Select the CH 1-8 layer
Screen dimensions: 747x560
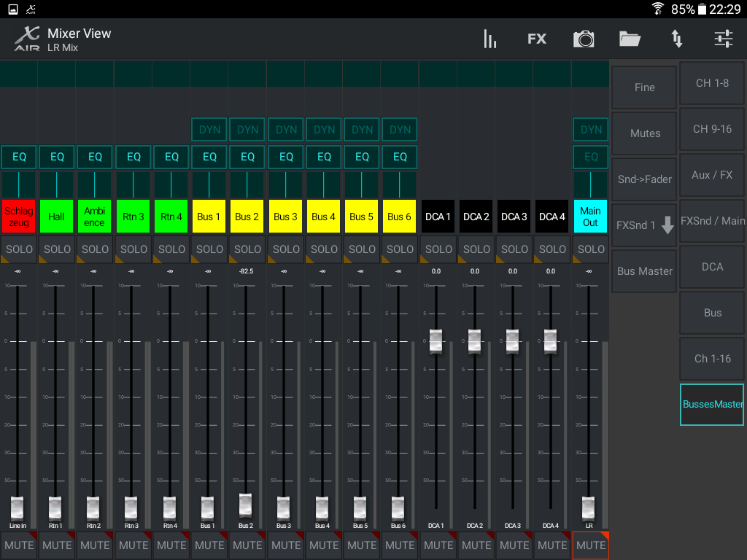(x=712, y=83)
